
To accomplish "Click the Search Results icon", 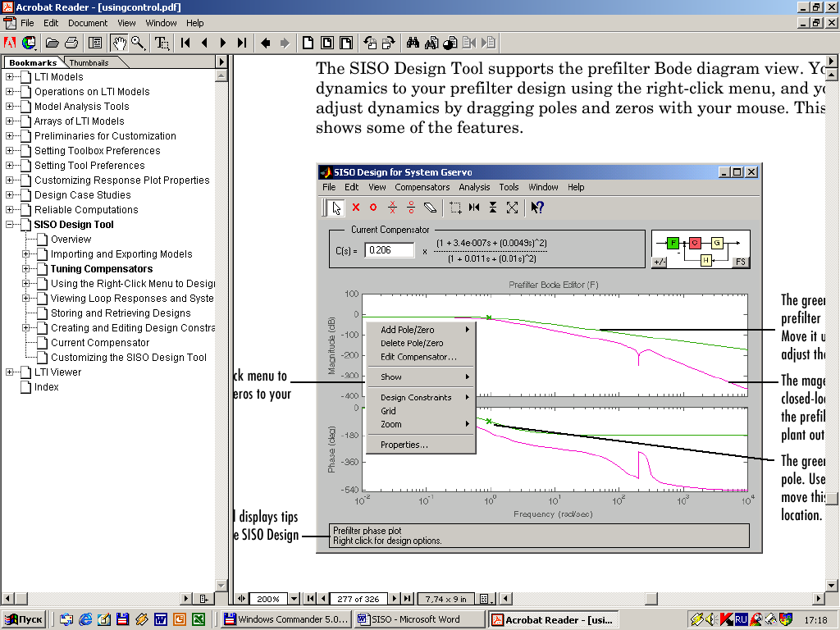I will pyautogui.click(x=450, y=43).
